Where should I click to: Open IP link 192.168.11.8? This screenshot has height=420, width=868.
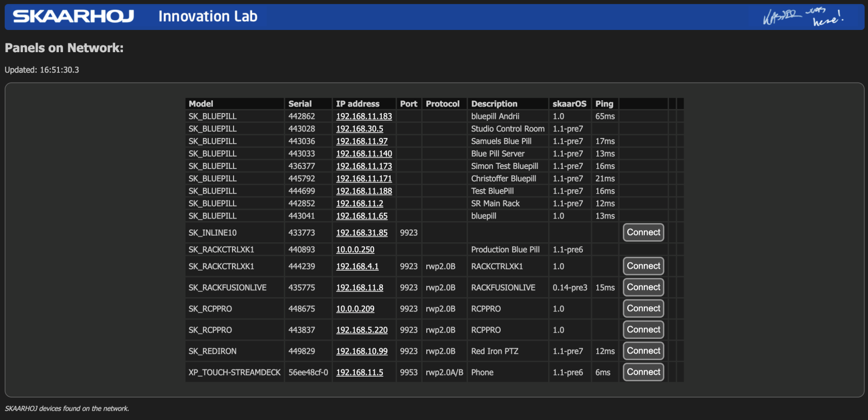tap(360, 287)
